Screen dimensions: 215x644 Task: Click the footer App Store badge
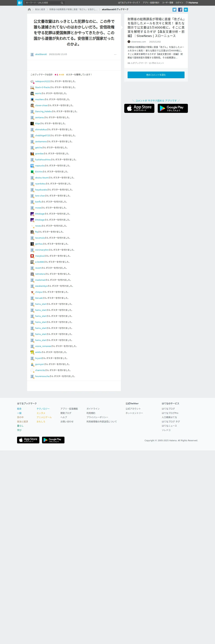coord(28,440)
